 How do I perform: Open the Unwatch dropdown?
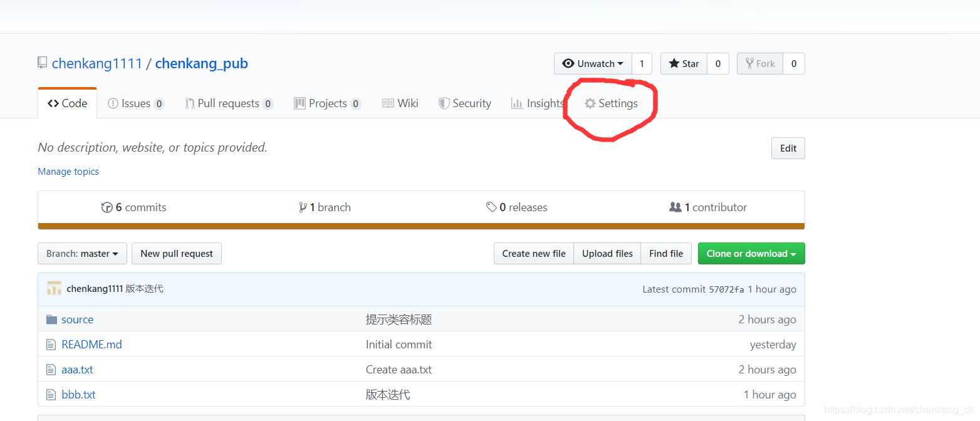(593, 64)
